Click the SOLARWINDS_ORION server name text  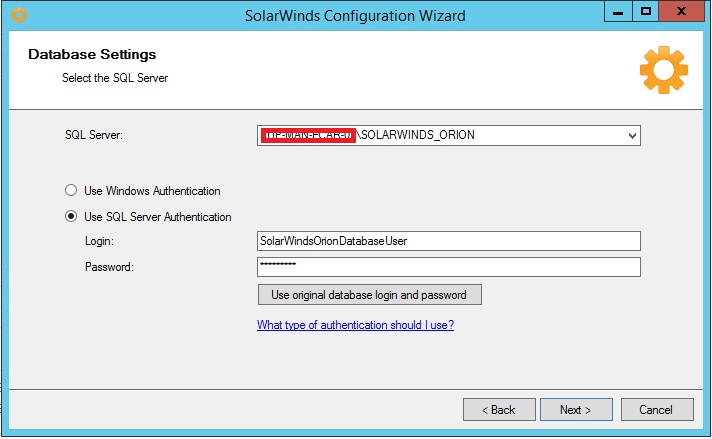pyautogui.click(x=417, y=136)
